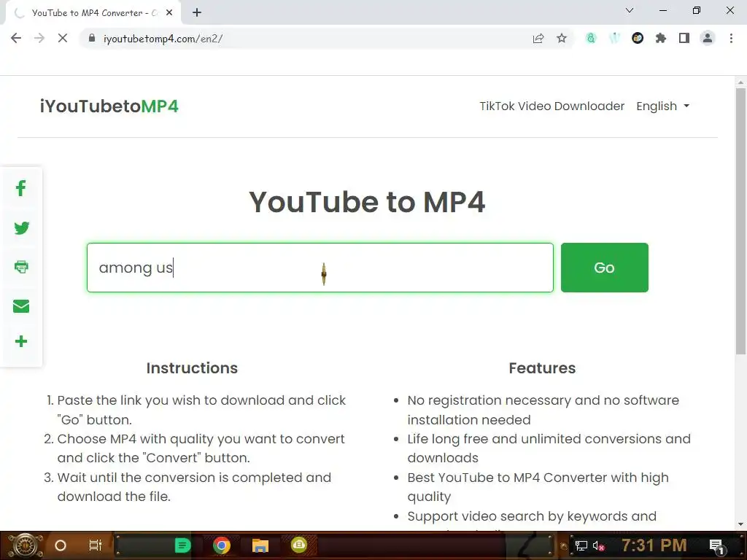Open the notification center icon
Image resolution: width=747 pixels, height=560 pixels.
[x=716, y=545]
